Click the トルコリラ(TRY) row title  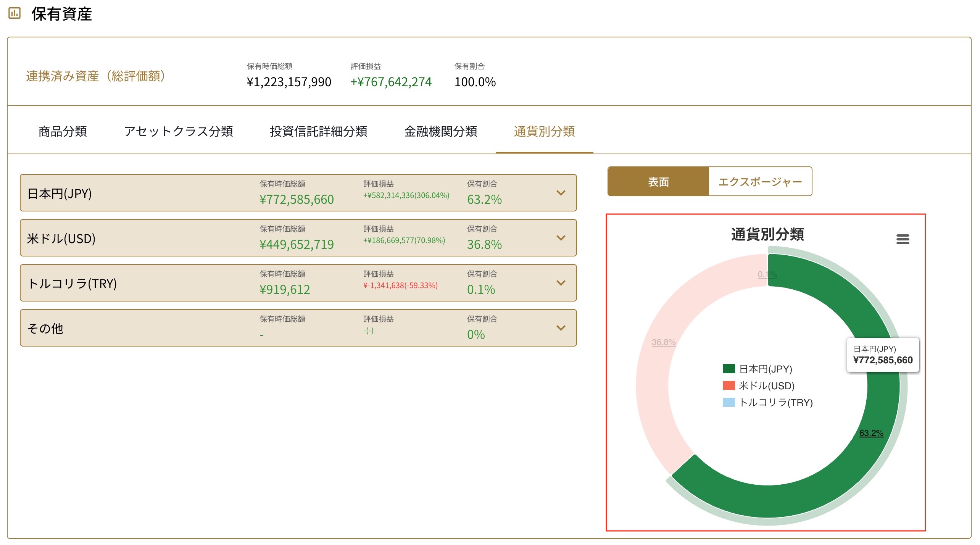(72, 284)
